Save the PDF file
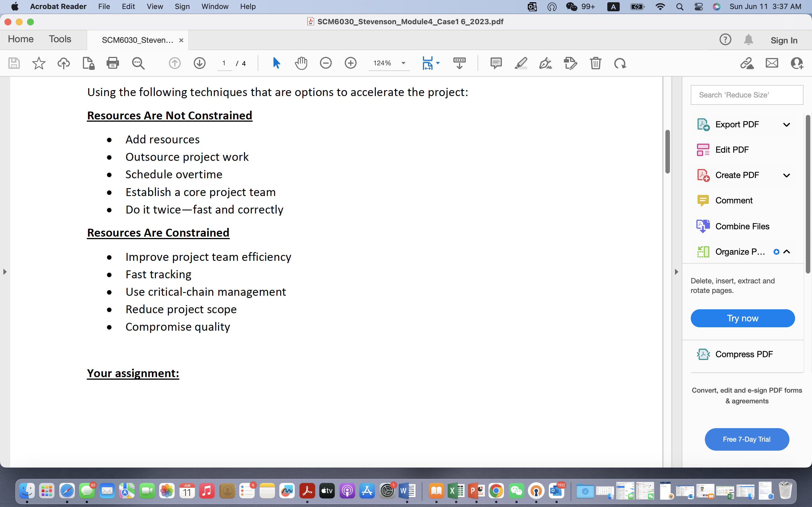The height and width of the screenshot is (507, 812). click(x=14, y=63)
